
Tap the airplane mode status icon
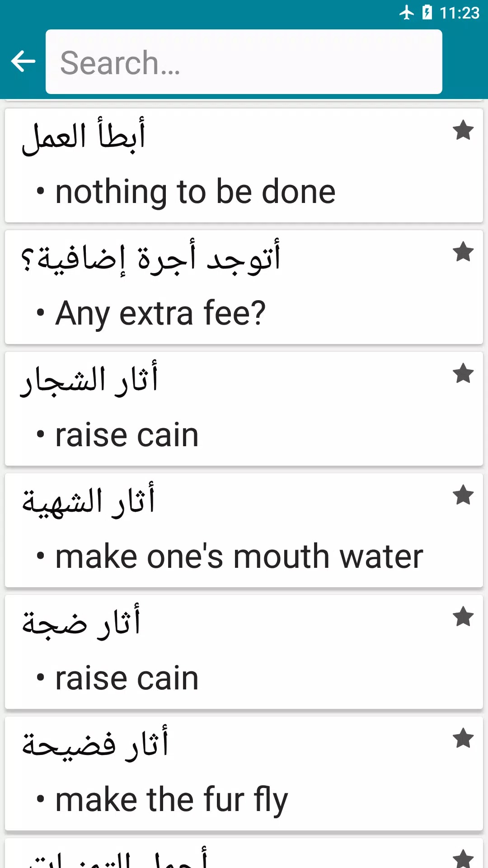pos(407,13)
